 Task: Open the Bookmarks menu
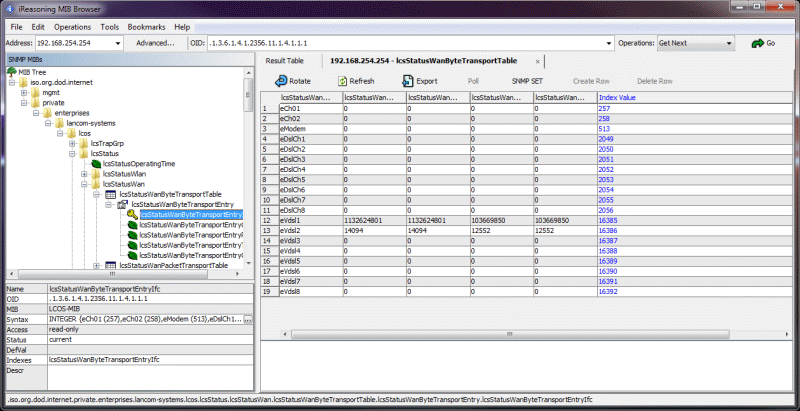(x=147, y=26)
